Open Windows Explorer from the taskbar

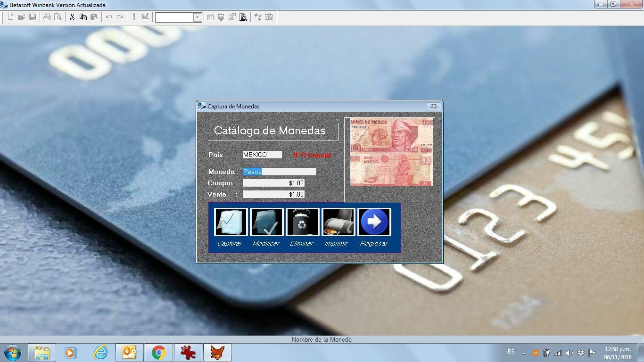coord(42,353)
